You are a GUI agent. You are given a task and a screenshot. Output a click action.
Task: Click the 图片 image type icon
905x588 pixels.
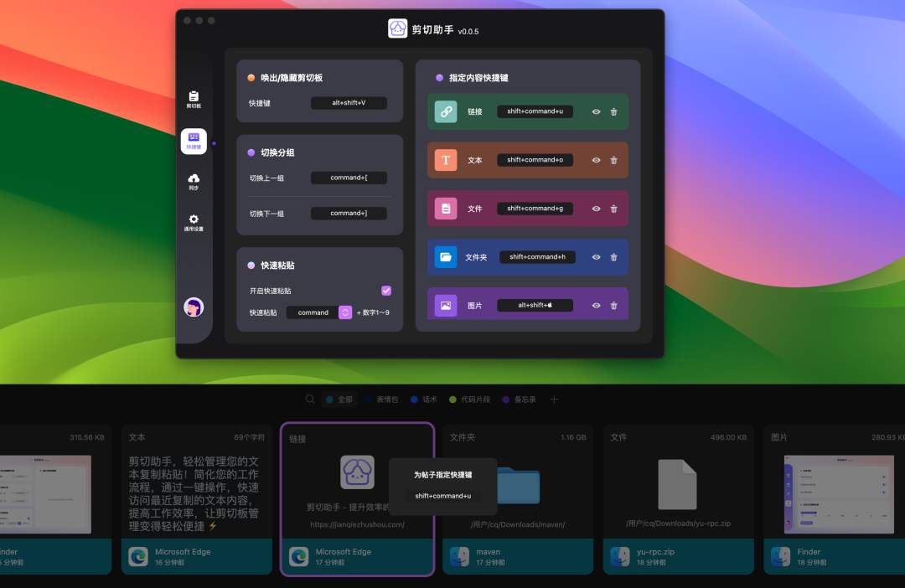pos(445,305)
